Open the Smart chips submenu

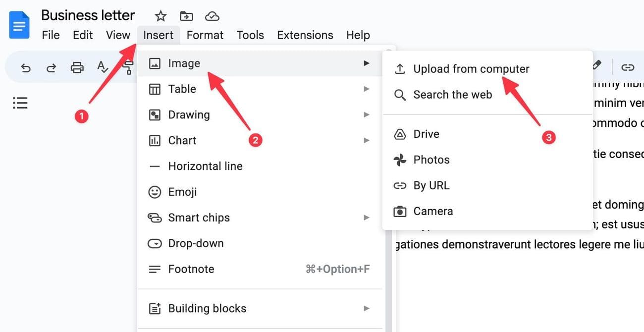[x=199, y=218]
